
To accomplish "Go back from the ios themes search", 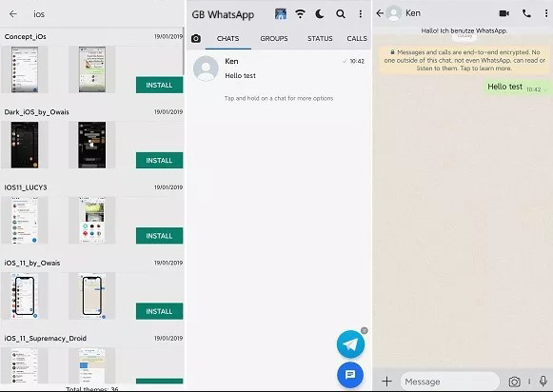I will pyautogui.click(x=13, y=14).
